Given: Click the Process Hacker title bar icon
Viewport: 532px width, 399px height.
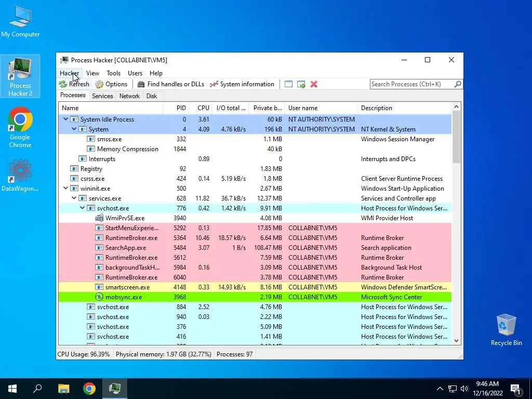Looking at the screenshot, I should click(64, 60).
